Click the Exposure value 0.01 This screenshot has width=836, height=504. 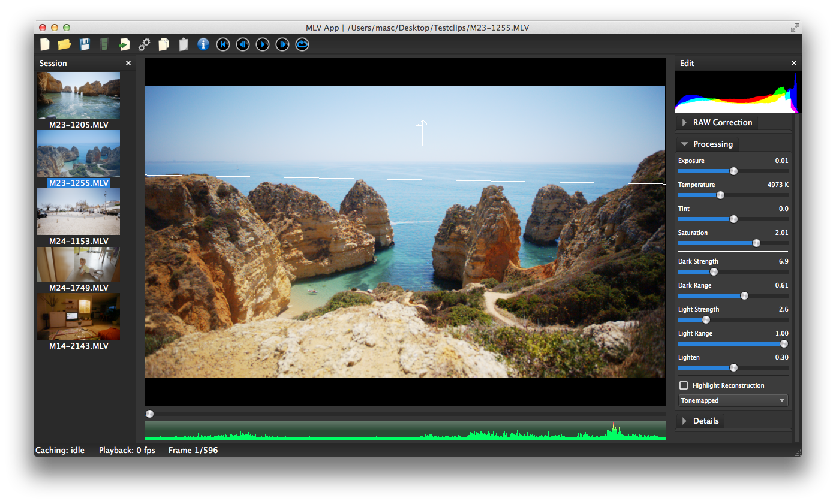pyautogui.click(x=781, y=161)
